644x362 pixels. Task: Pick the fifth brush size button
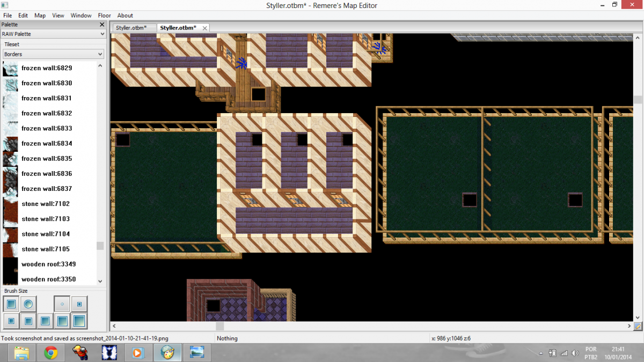coord(46,321)
